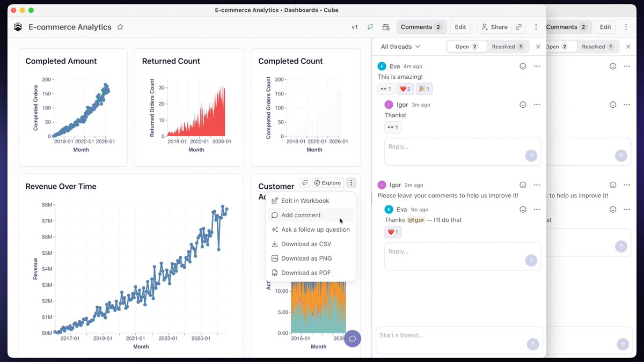Focus the "Start a thread..." input
This screenshot has width=644, height=362.
point(459,341)
